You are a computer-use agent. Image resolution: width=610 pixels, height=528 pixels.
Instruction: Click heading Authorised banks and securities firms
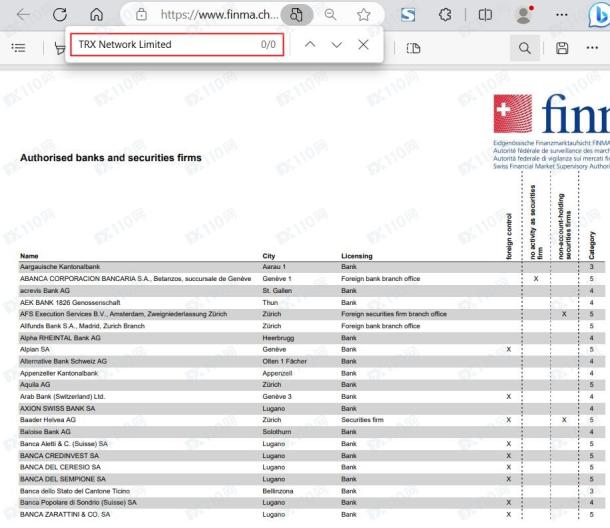coord(111,158)
